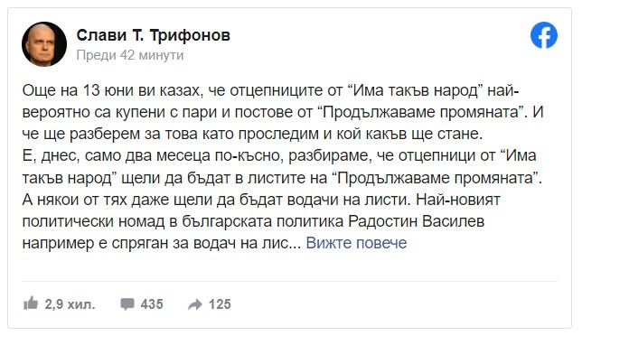
Task: Click the 125 shares count
Action: click(220, 304)
